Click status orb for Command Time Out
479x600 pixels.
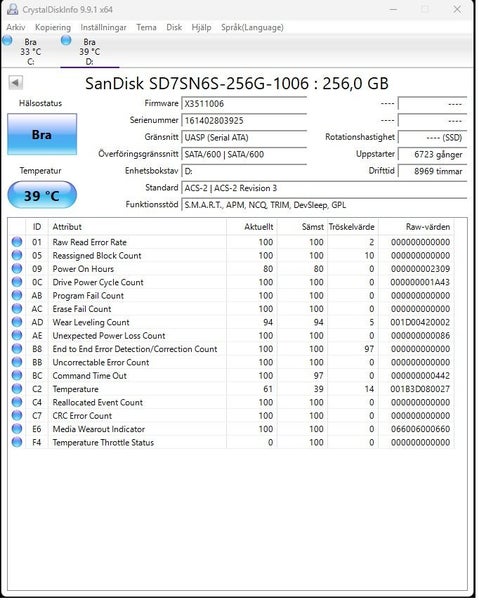17,375
